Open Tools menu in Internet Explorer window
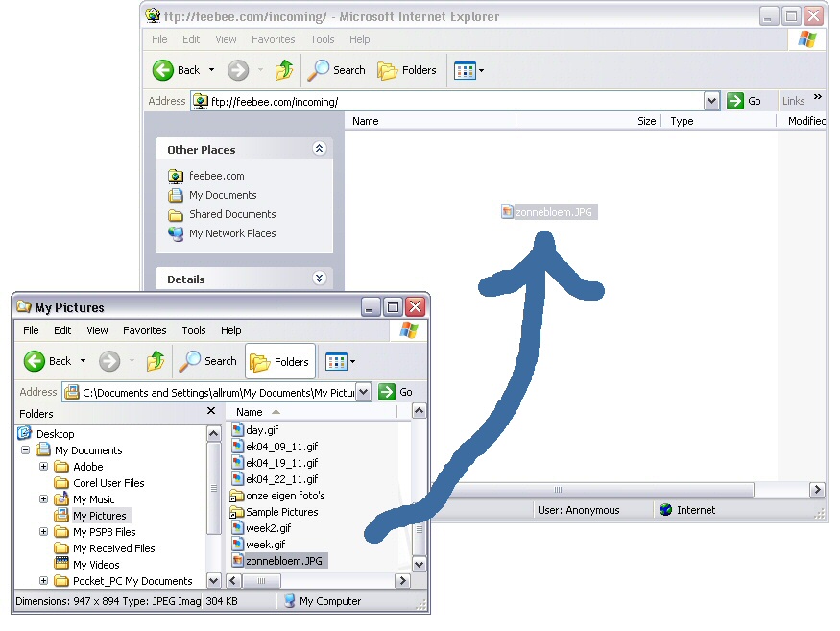Screen dimensions: 840x631 point(322,39)
